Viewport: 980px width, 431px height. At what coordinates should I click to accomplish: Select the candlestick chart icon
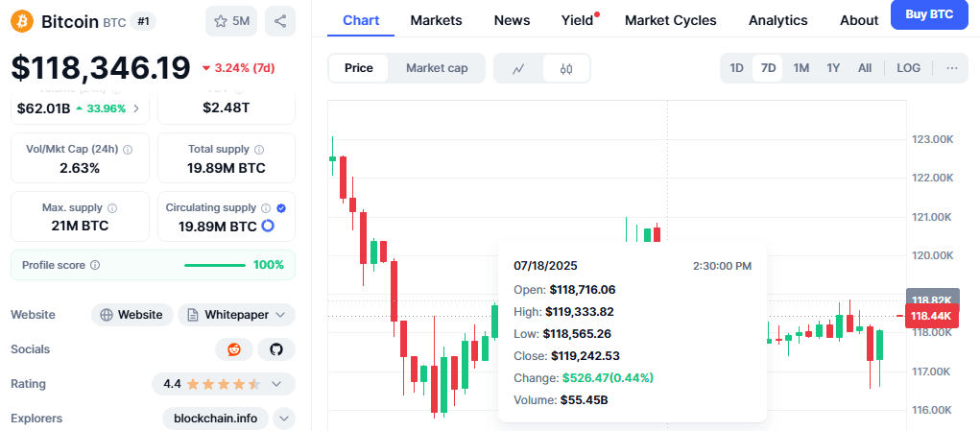[566, 68]
